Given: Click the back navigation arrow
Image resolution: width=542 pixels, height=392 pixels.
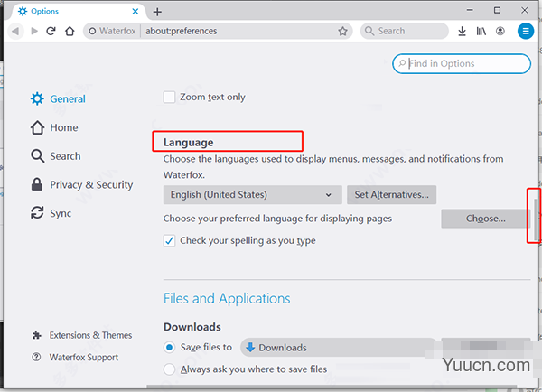Looking at the screenshot, I should [x=15, y=31].
